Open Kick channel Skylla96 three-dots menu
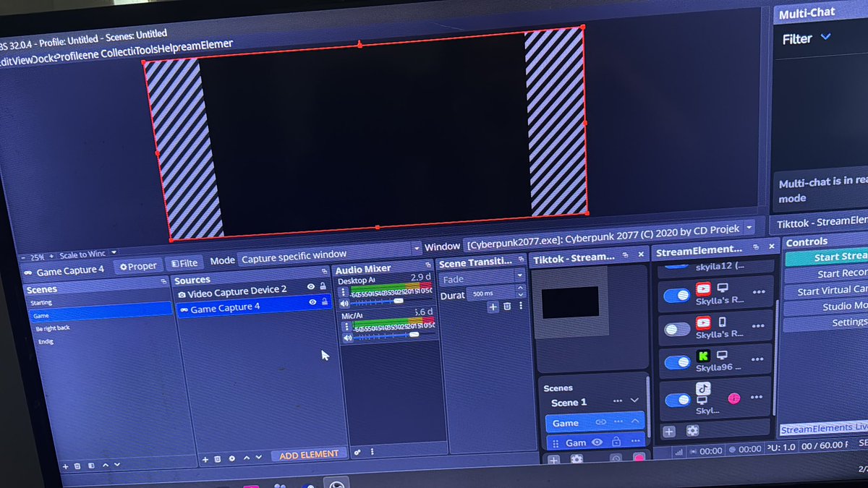This screenshot has width=868, height=488. coord(758,359)
